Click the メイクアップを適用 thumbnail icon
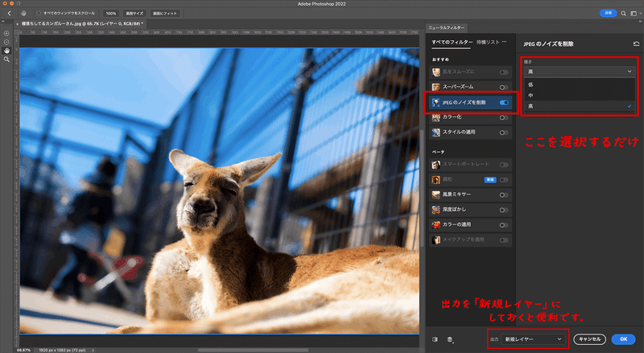 tap(436, 240)
